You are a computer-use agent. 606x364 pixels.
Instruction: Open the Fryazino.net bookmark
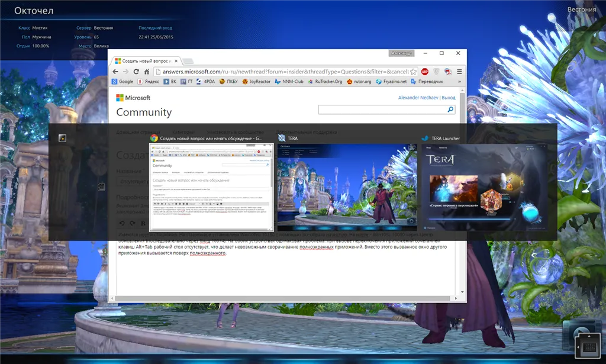pos(391,82)
